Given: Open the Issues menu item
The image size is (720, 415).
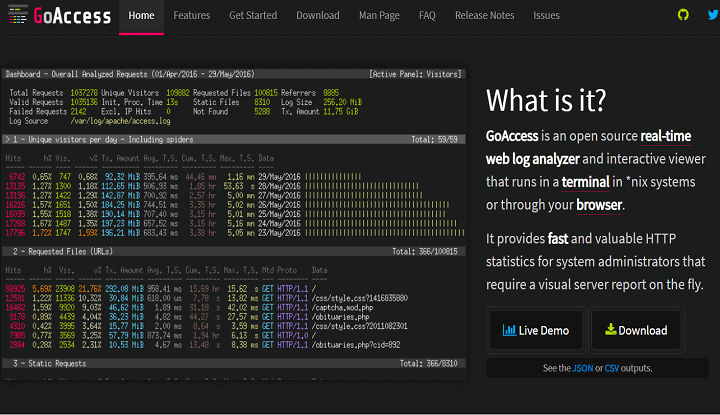Looking at the screenshot, I should [x=546, y=16].
